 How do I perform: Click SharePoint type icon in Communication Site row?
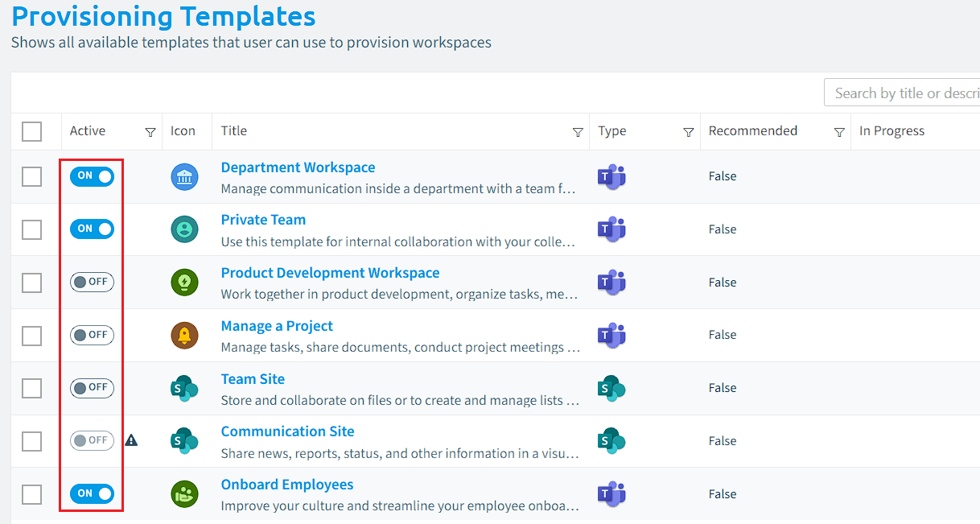click(x=611, y=441)
